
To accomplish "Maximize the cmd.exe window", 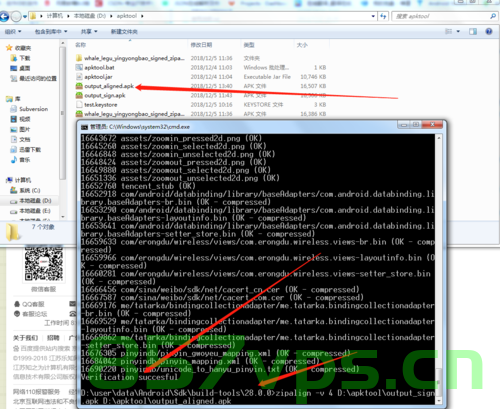I will pos(416,125).
